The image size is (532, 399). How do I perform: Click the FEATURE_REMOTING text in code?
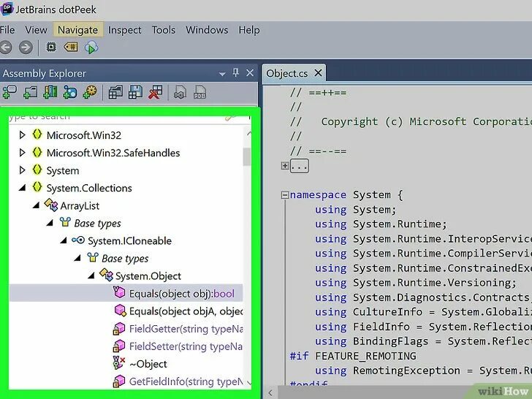coord(365,356)
